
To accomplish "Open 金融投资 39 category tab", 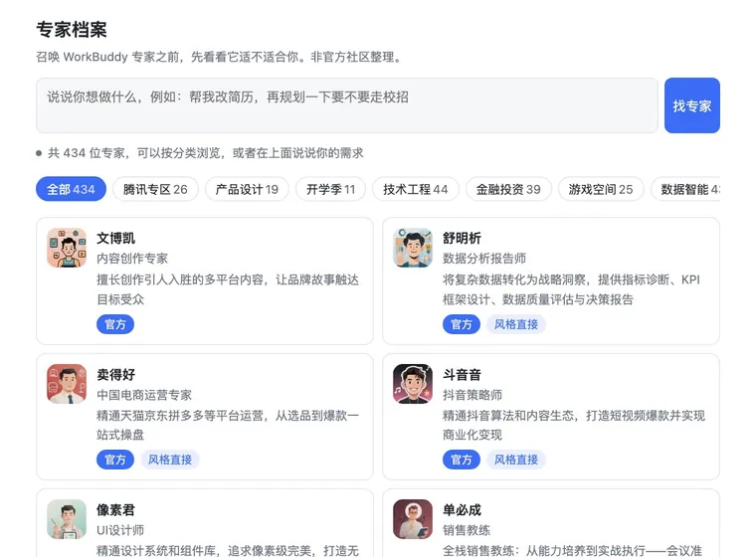I will pyautogui.click(x=508, y=189).
